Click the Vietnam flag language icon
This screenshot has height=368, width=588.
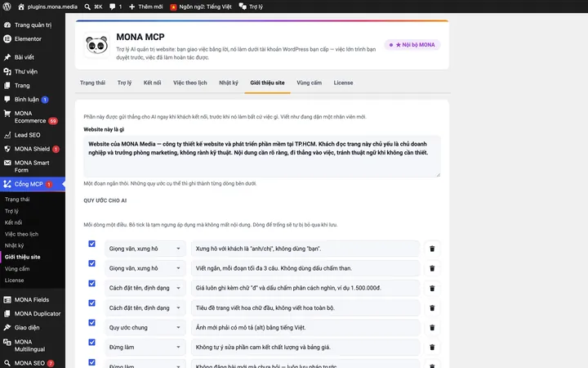[x=173, y=7]
